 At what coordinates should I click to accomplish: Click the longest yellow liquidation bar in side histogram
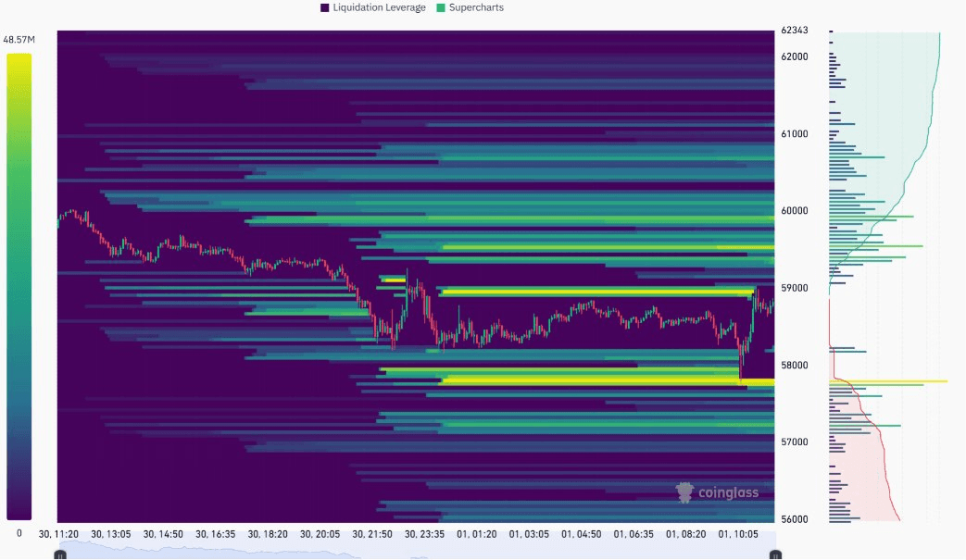tap(888, 381)
